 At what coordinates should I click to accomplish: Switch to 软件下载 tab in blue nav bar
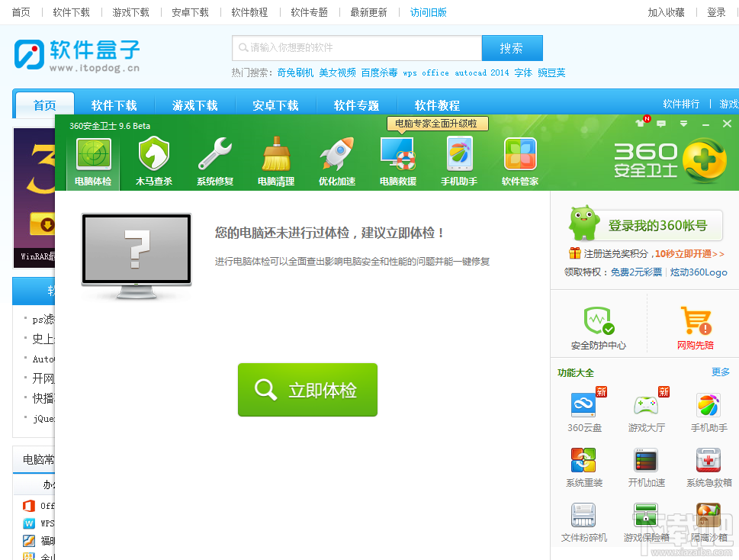click(114, 105)
